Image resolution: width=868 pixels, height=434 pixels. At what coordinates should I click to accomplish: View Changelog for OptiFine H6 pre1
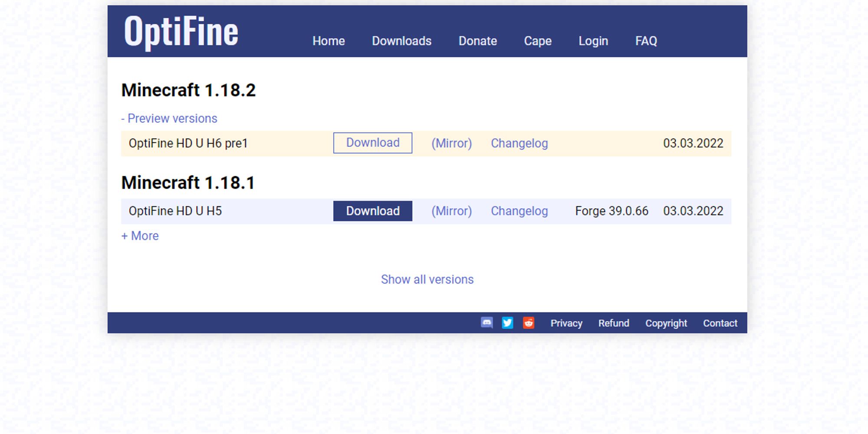[x=519, y=143]
